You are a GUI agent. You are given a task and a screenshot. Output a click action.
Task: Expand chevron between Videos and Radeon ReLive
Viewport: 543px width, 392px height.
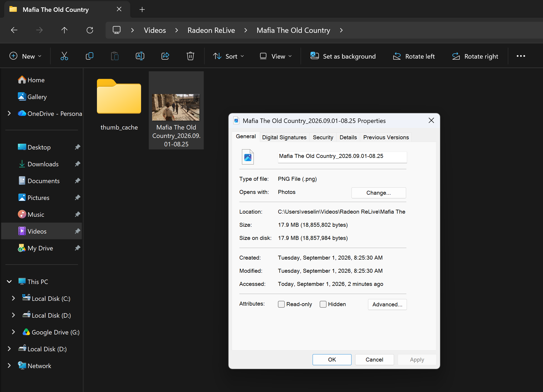click(x=177, y=30)
